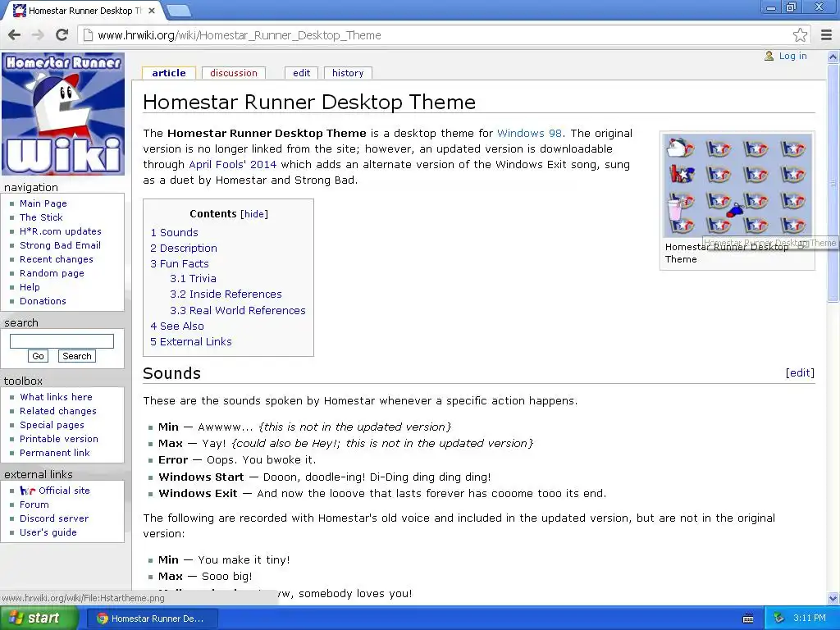This screenshot has height=630, width=840.
Task: Open Help navigation link
Action: tap(30, 287)
